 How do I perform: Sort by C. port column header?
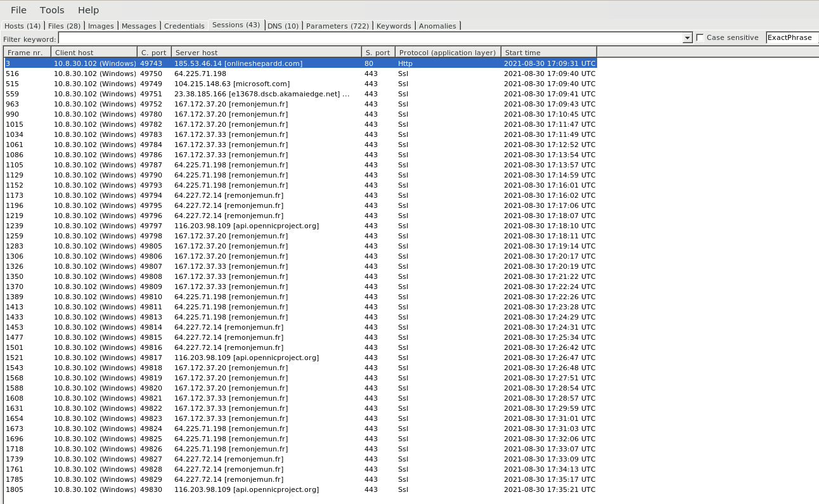point(154,52)
